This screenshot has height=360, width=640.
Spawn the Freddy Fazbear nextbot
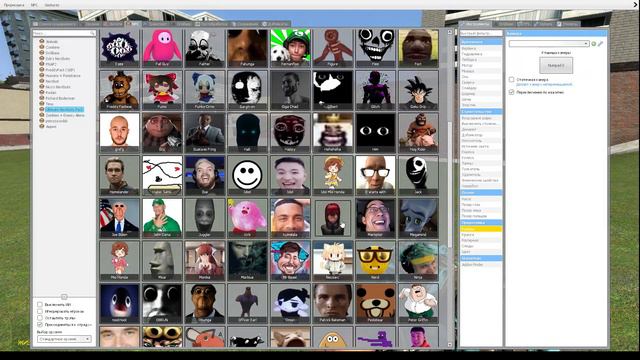pos(120,90)
